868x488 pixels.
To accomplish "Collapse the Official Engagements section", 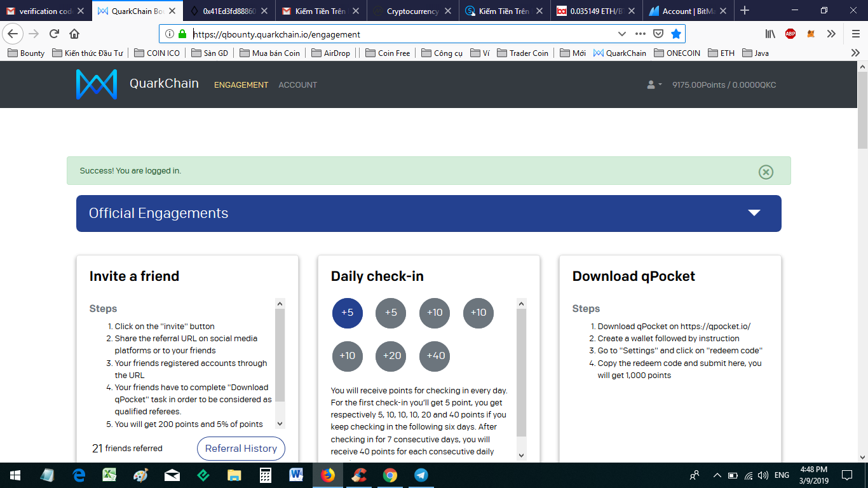I will pos(754,213).
